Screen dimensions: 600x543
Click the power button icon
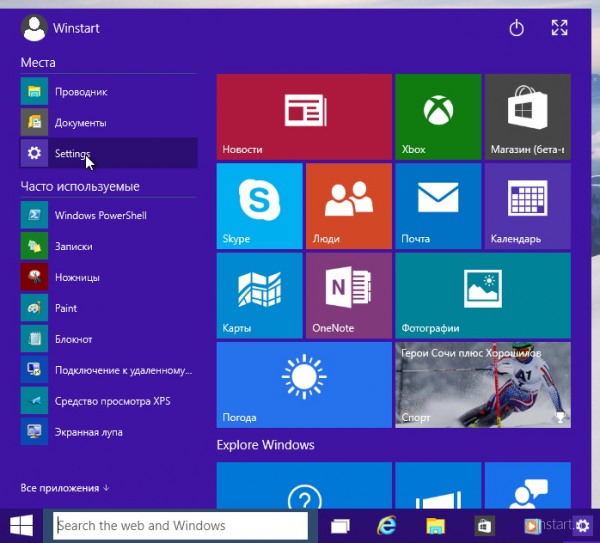point(516,28)
